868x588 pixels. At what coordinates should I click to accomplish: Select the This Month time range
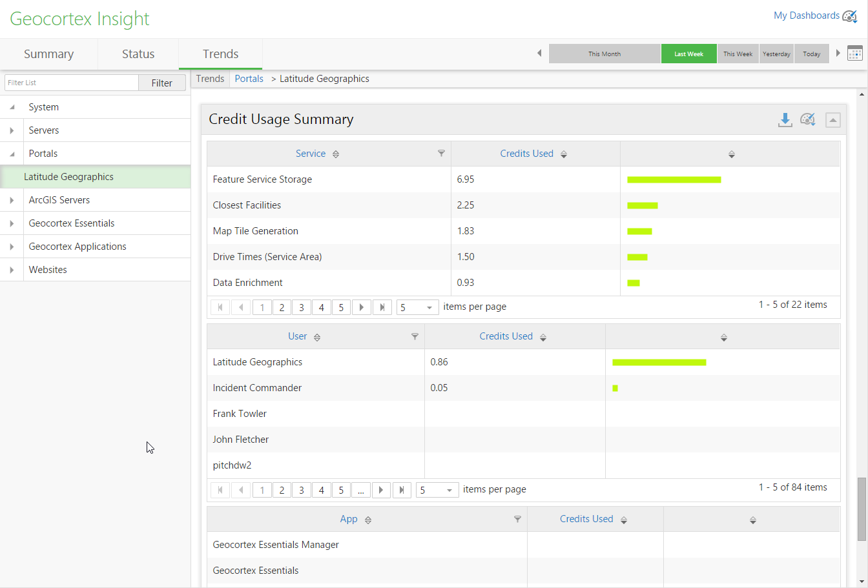tap(604, 54)
